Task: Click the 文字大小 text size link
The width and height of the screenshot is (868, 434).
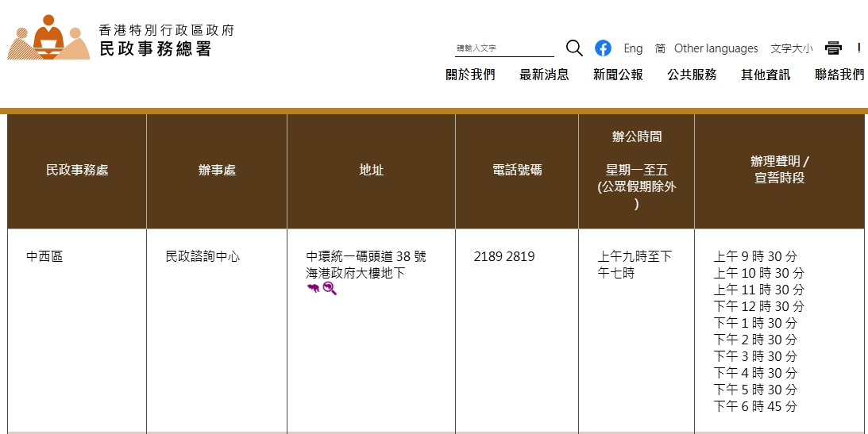Action: pos(792,48)
